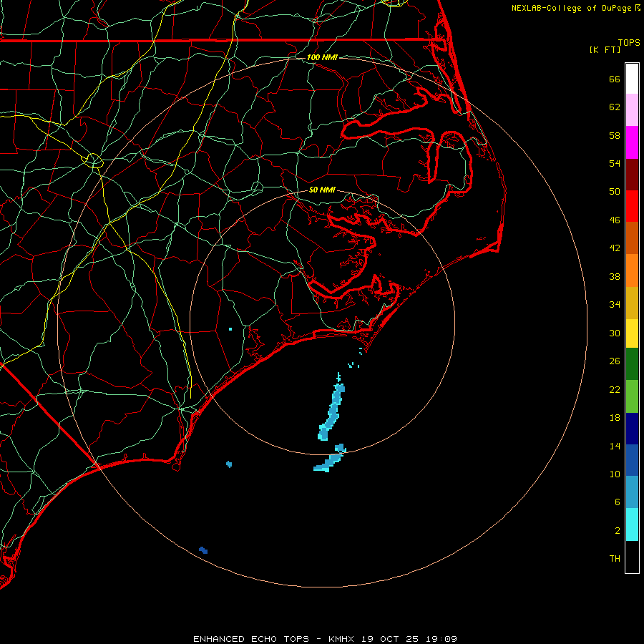Click the 50 NMI range ring label

tap(322, 190)
